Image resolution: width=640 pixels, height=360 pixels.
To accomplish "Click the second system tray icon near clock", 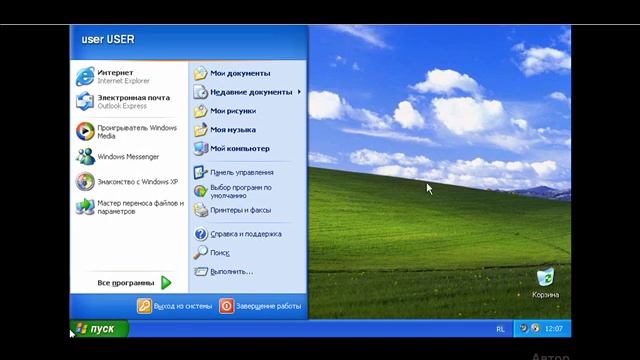I will (x=536, y=328).
